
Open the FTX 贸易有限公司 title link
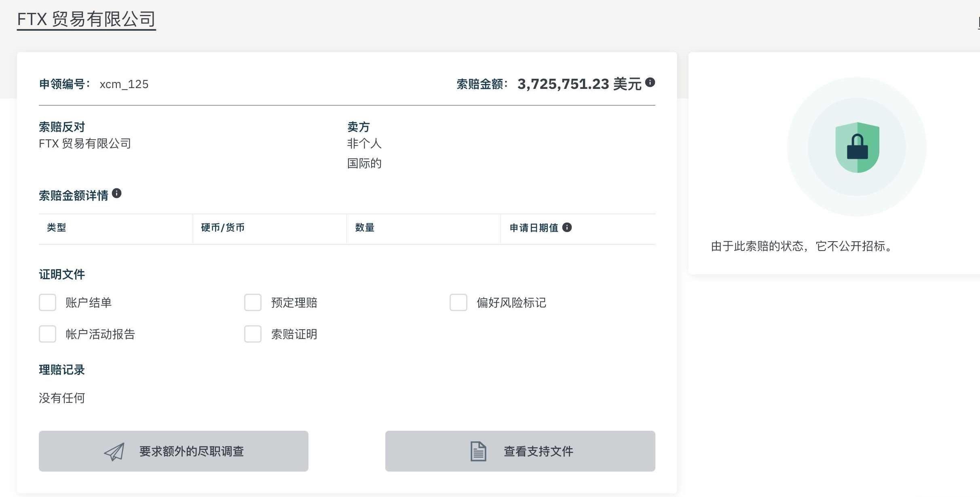pyautogui.click(x=86, y=19)
